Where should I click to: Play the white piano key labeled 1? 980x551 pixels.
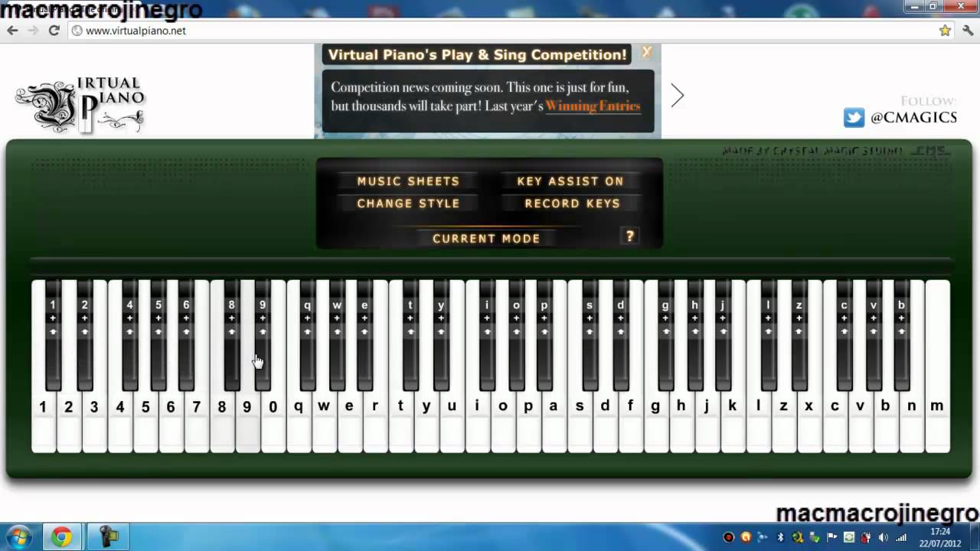tap(43, 422)
